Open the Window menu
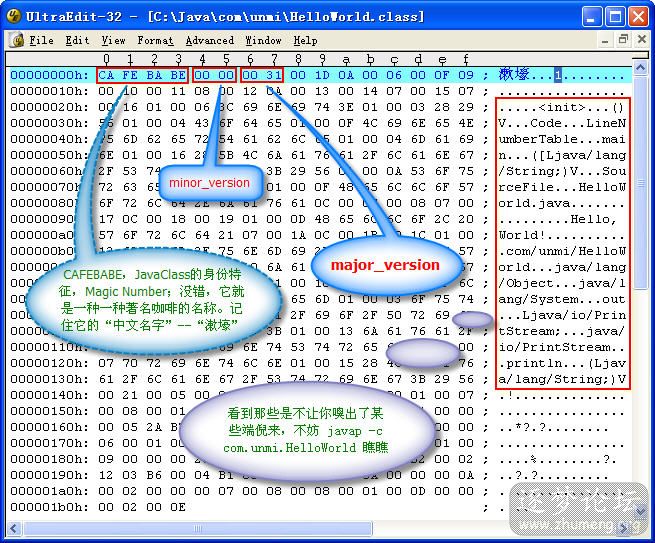The width and height of the screenshot is (655, 543). click(x=263, y=41)
